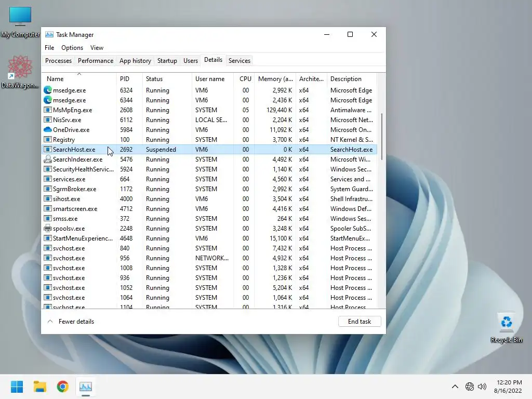This screenshot has width=532, height=399.
Task: Select the svchost.exe row with PID 1052
Action: click(x=209, y=287)
